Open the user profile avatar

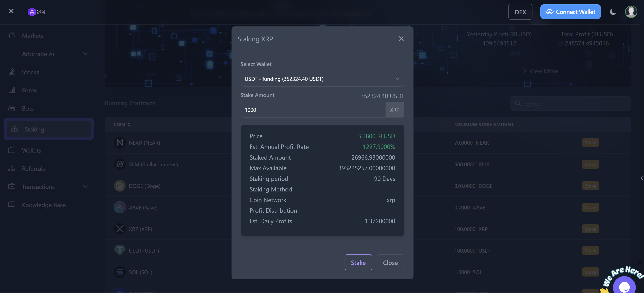[631, 11]
